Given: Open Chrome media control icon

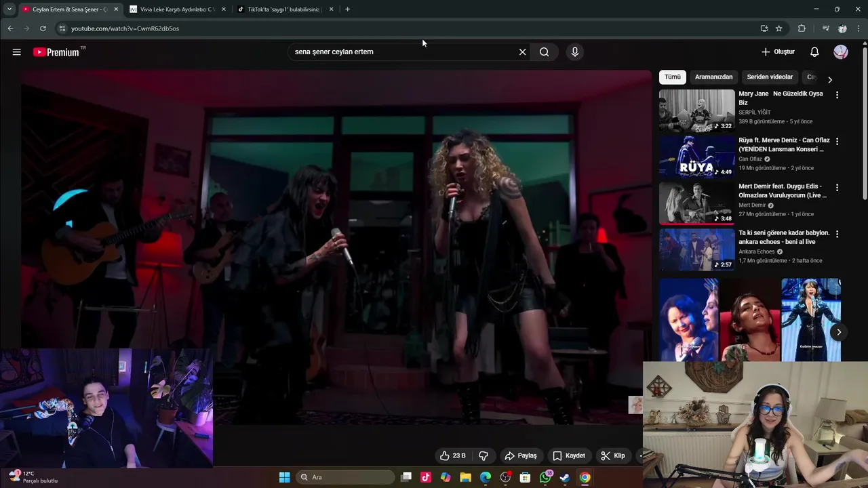Looking at the screenshot, I should pos(825,28).
